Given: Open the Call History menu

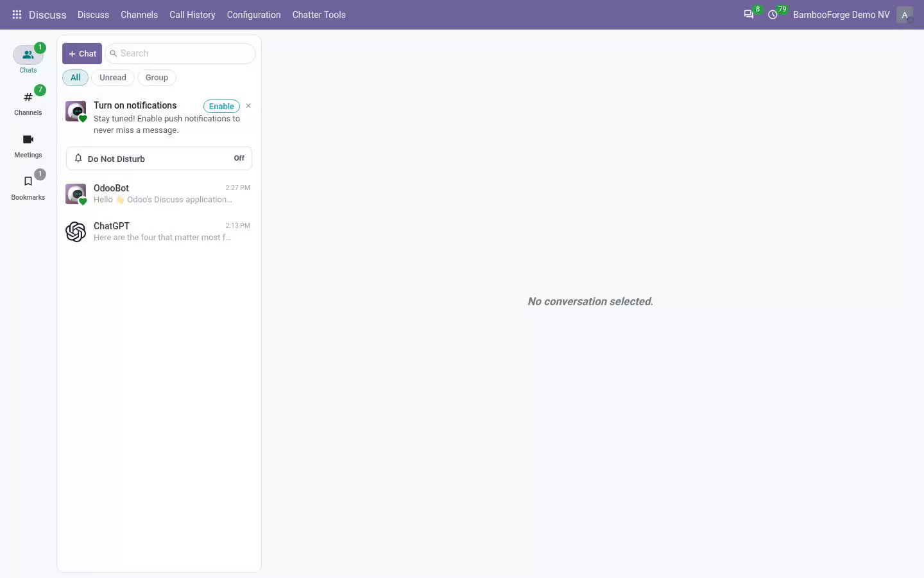Looking at the screenshot, I should coord(193,15).
